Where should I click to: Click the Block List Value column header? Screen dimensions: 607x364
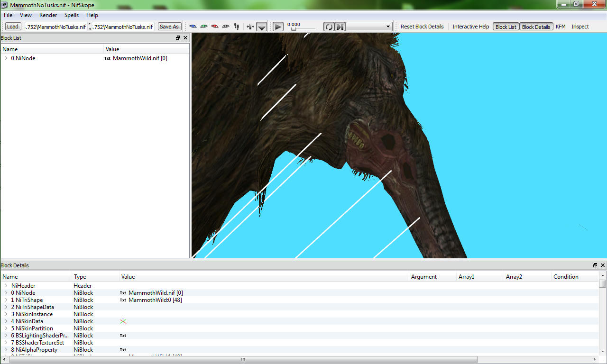(x=147, y=49)
